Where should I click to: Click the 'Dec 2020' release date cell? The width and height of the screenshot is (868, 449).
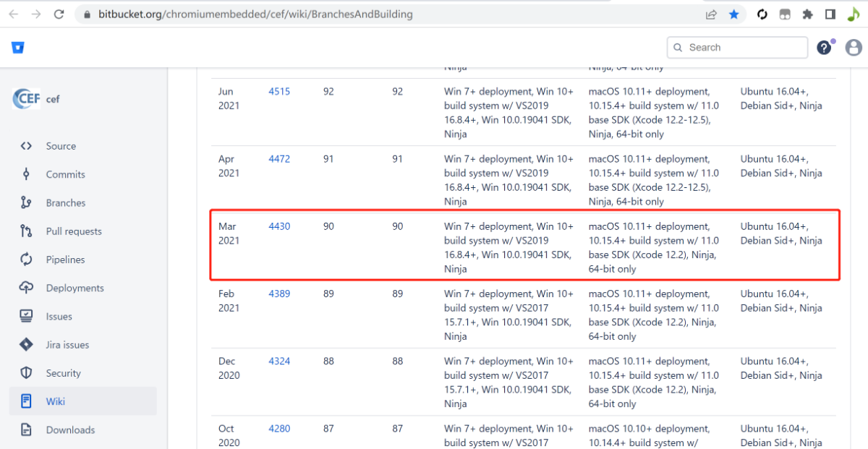click(x=229, y=368)
